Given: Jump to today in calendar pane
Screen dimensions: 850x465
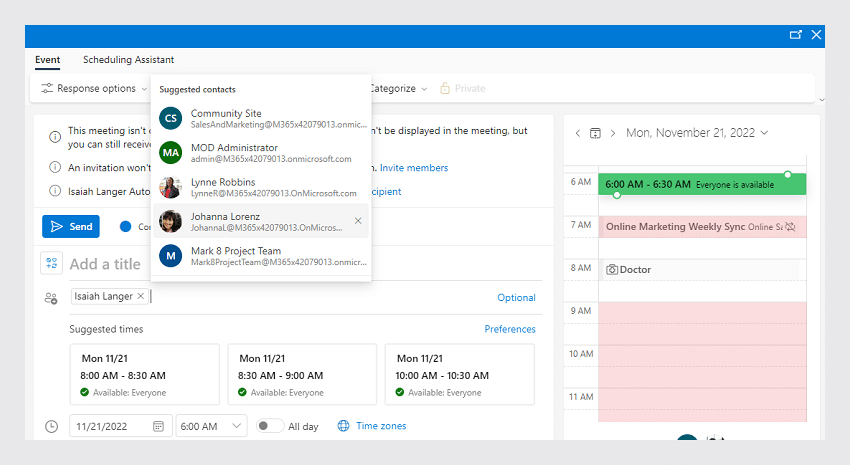Looking at the screenshot, I should click(x=595, y=133).
